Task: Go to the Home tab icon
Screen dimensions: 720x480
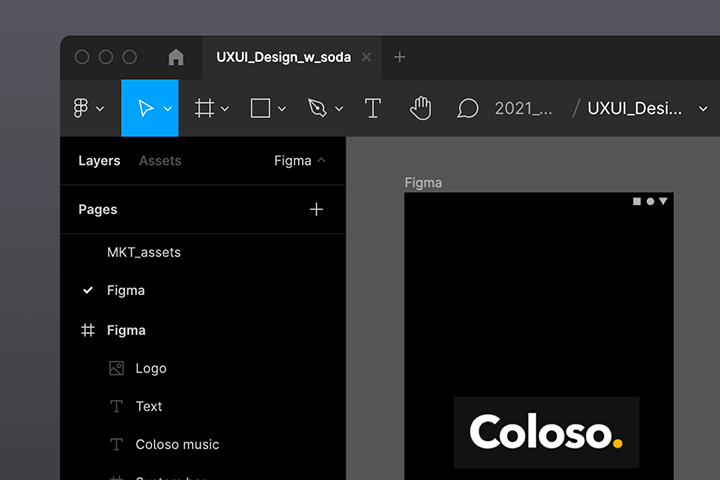Action: pyautogui.click(x=176, y=57)
